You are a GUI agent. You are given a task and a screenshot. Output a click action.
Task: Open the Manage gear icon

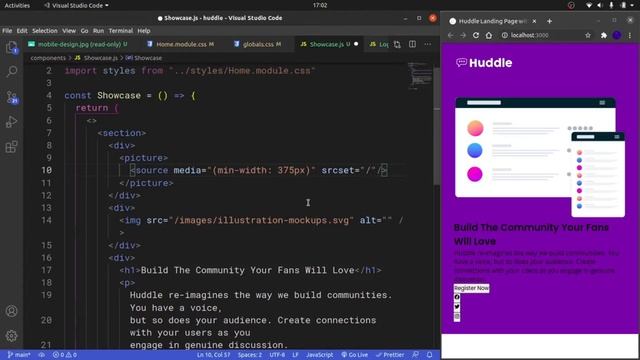[11, 336]
